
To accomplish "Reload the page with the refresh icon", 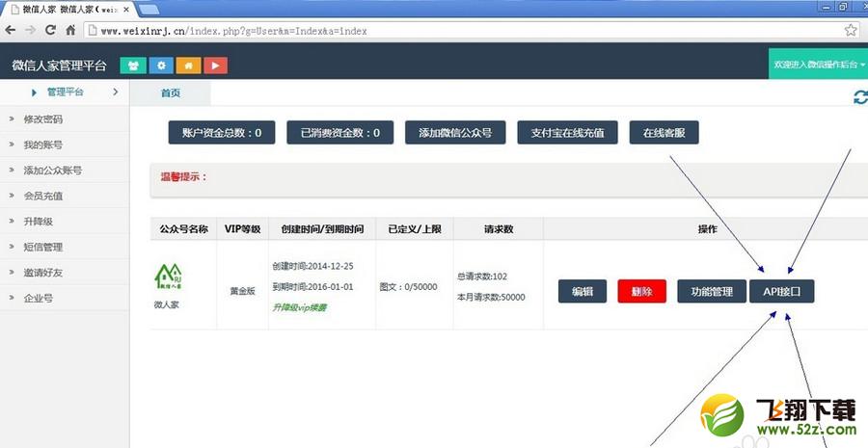I will [50, 30].
